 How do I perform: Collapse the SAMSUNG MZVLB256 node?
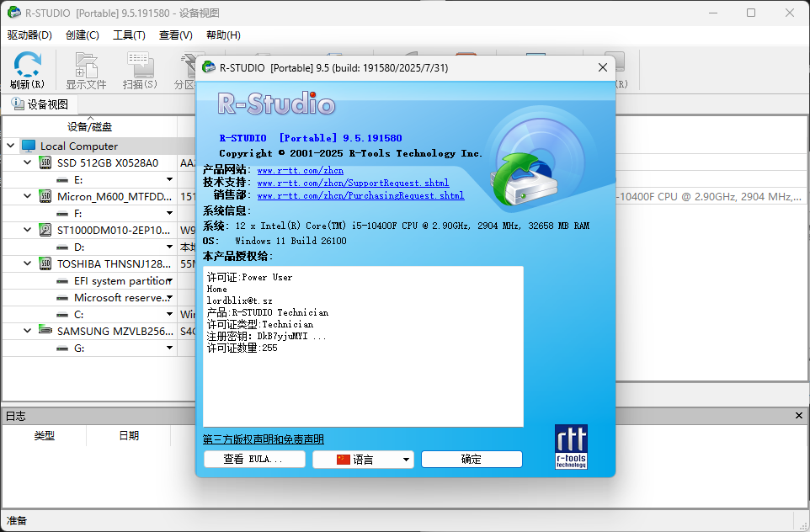tap(28, 331)
